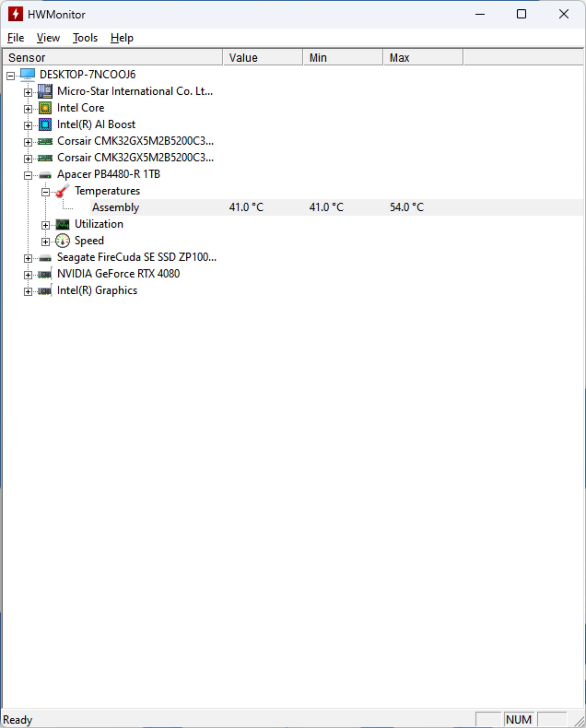Expand the first Corsair CMK32GX5M2B5200C3 node
Screen dimensions: 586x728
pyautogui.click(x=28, y=142)
